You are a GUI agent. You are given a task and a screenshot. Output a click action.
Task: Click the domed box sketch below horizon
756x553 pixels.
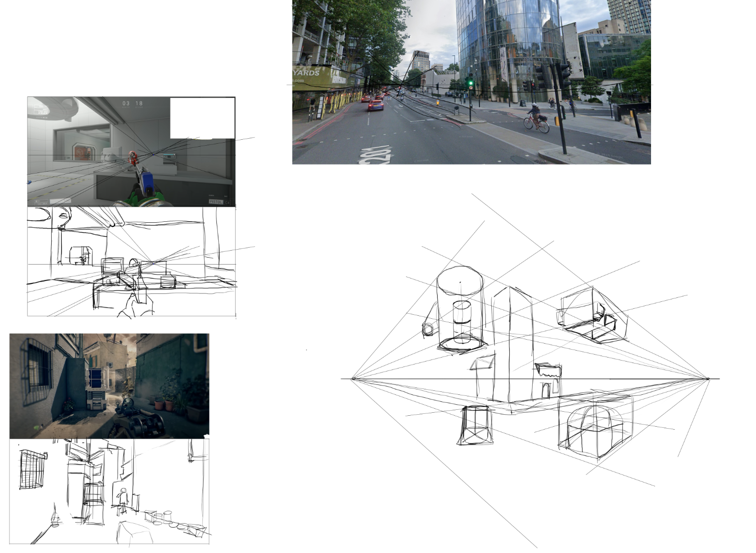[x=593, y=428]
